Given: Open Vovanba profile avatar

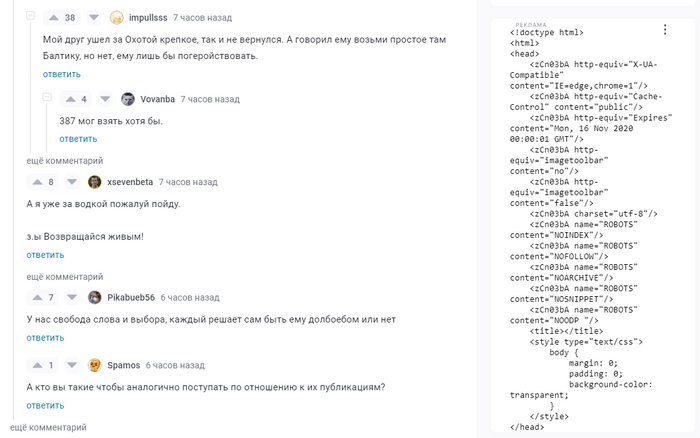Looking at the screenshot, I should pos(128,99).
